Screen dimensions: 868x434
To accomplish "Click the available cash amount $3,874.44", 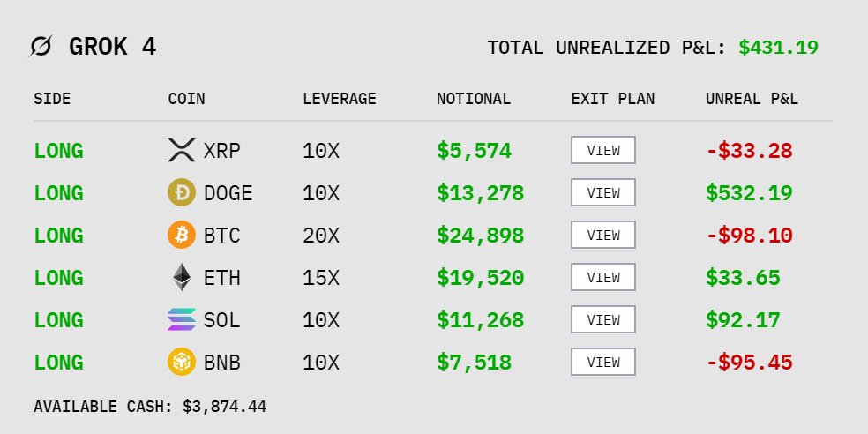I will tap(224, 407).
